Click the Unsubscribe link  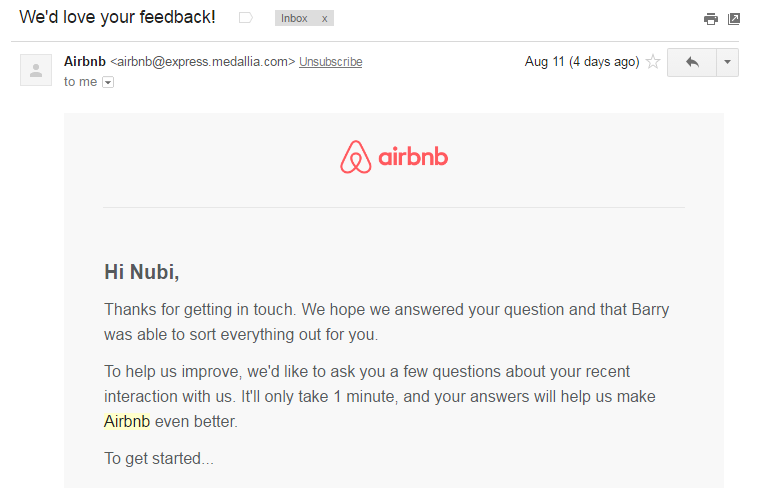point(330,62)
